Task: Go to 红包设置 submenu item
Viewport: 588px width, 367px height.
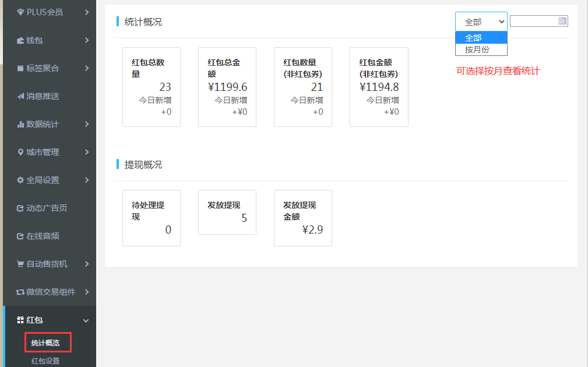Action: [45, 361]
